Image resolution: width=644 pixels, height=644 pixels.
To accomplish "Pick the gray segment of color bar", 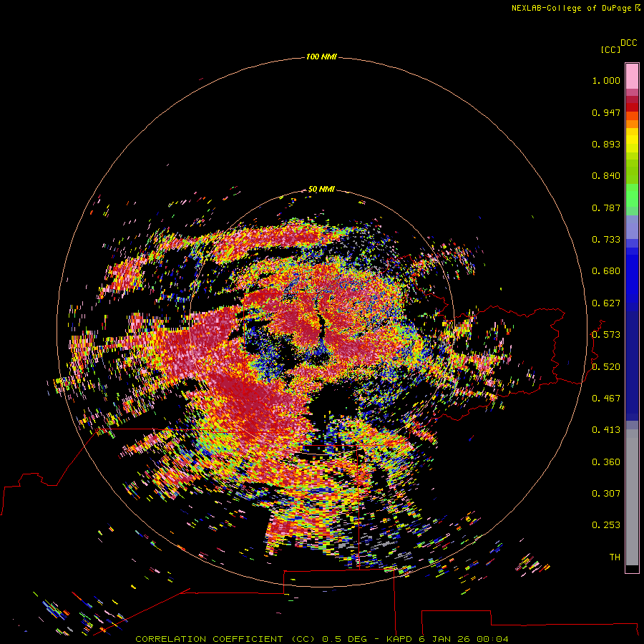I will click(x=632, y=497).
